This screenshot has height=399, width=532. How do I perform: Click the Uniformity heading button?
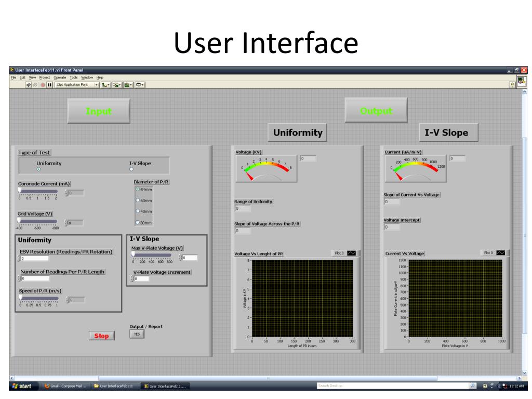tap(298, 132)
